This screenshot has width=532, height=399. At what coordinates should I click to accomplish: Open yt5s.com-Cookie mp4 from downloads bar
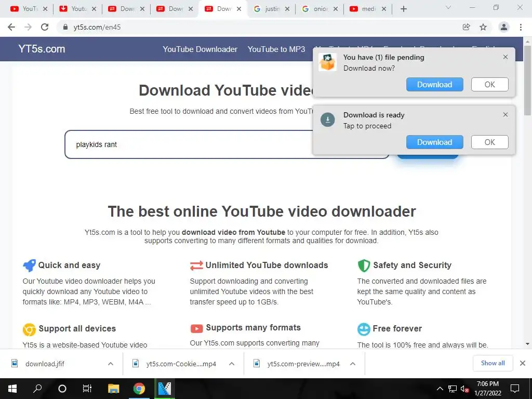(175, 364)
